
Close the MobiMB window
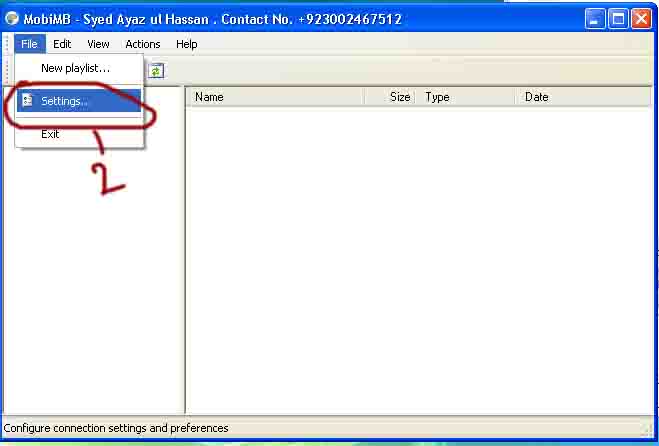point(642,19)
